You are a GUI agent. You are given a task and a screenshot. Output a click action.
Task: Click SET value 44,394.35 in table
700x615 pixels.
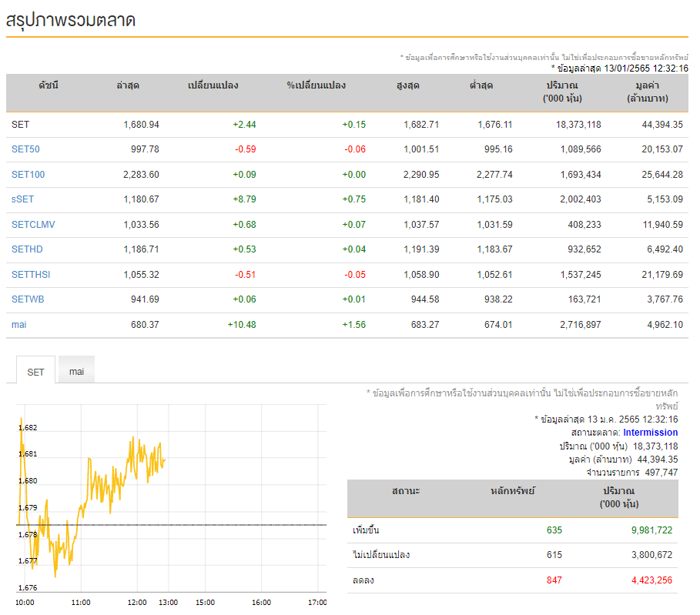click(662, 125)
